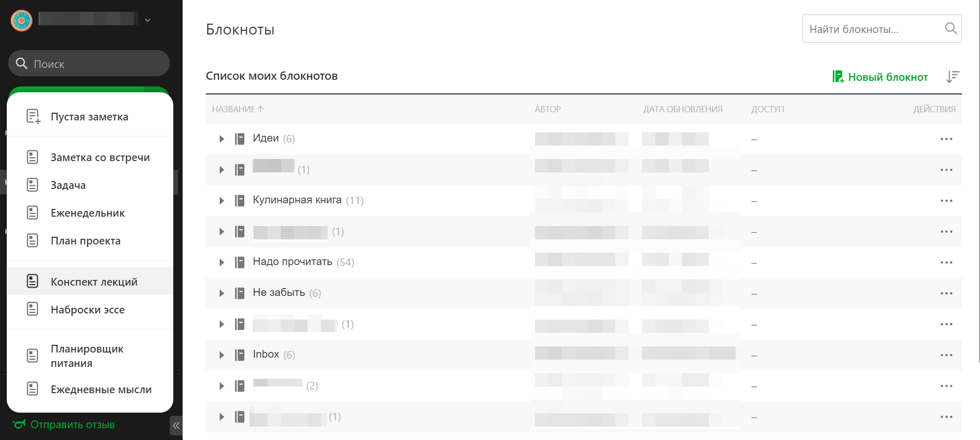Open actions menu for Идеи notebook
This screenshot has height=440, width=980.
tap(946, 139)
